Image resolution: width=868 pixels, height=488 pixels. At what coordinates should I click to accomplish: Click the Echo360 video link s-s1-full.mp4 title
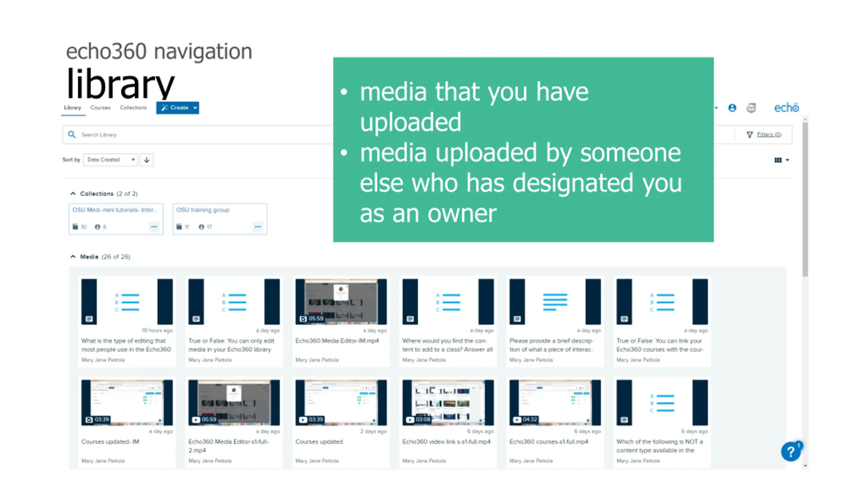[446, 442]
